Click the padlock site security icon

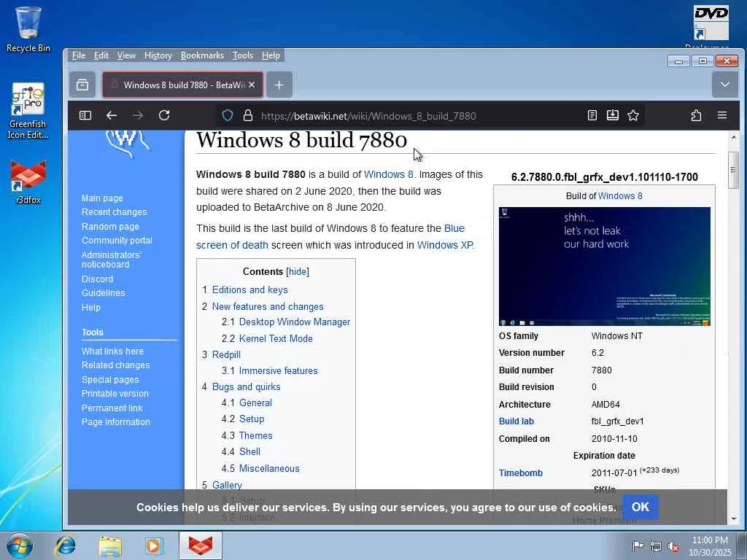248,116
